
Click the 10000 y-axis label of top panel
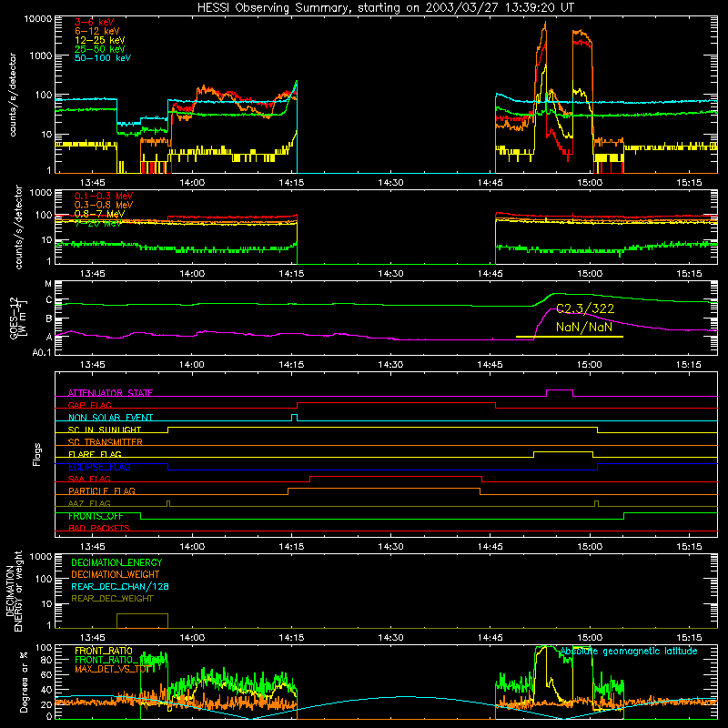click(38, 19)
